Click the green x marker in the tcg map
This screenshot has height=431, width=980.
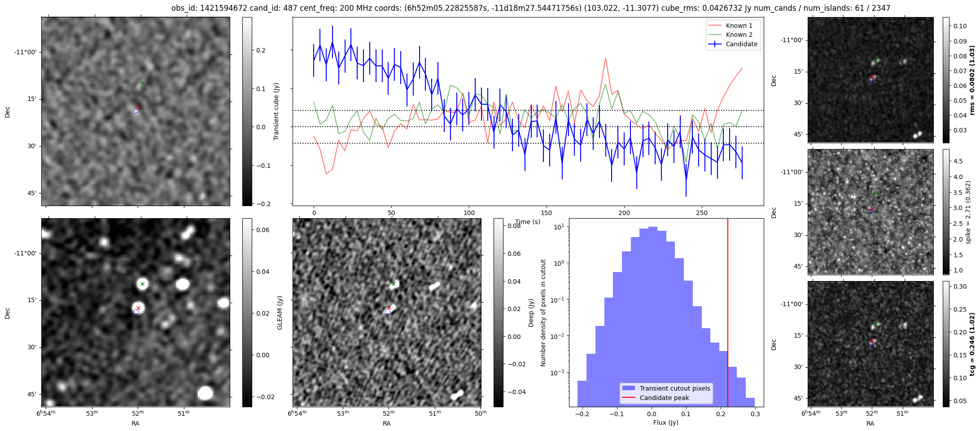click(875, 324)
